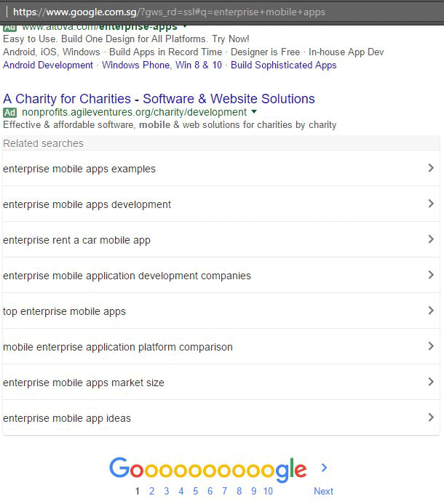
Task: Expand 'mobile enterprise application platform comparison' search
Action: point(221,346)
